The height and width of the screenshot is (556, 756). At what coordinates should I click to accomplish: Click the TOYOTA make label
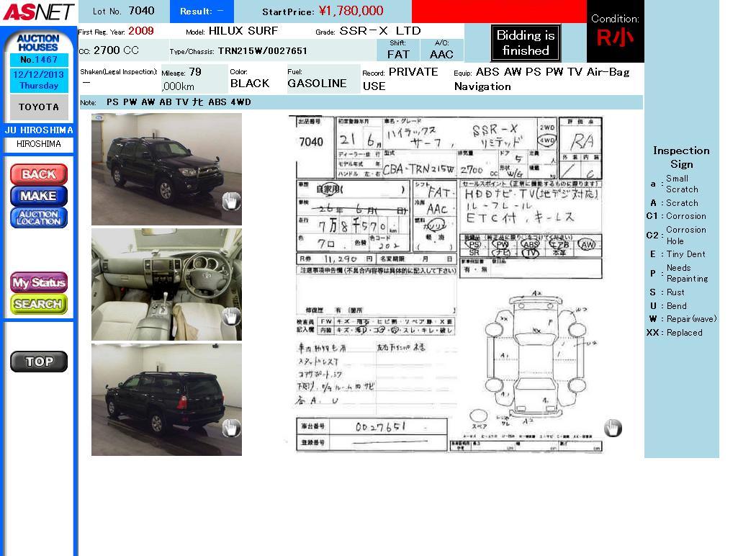(x=39, y=107)
